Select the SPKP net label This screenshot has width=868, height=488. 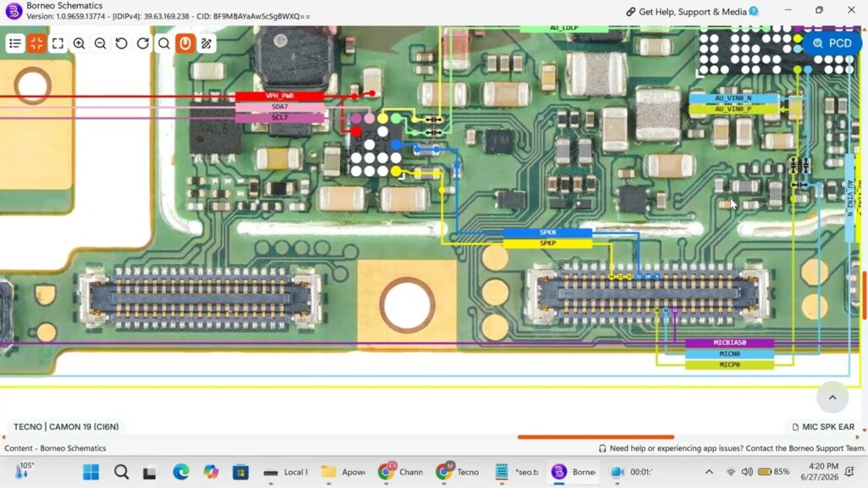pyautogui.click(x=548, y=243)
